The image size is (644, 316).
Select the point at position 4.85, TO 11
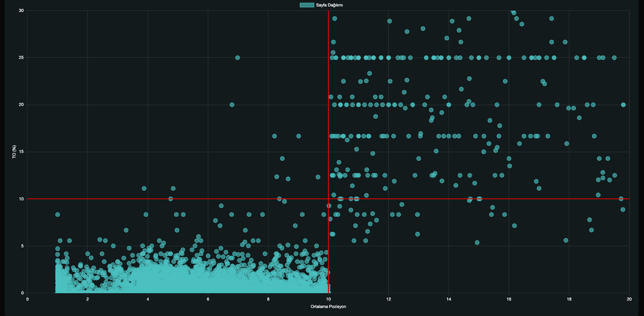point(173,188)
